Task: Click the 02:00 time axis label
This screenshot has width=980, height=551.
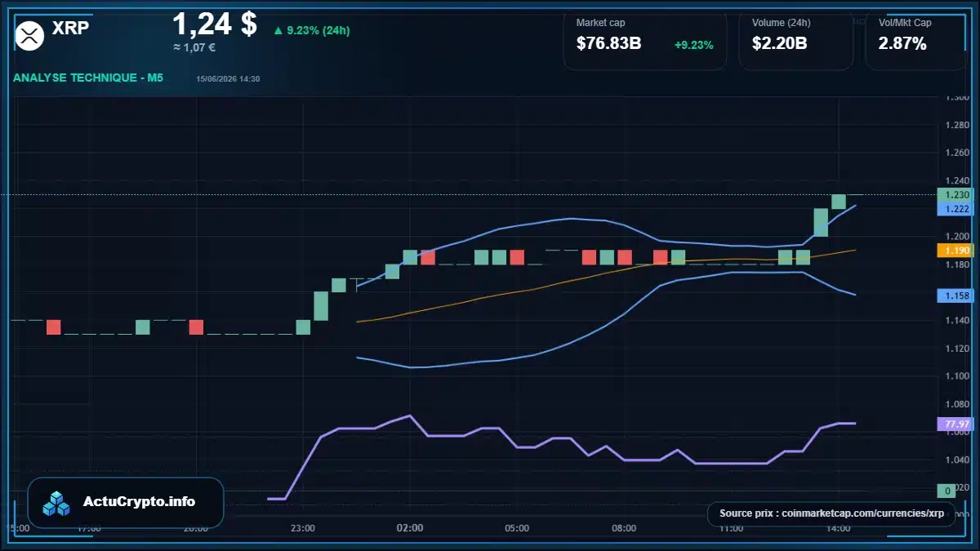Action: point(410,528)
